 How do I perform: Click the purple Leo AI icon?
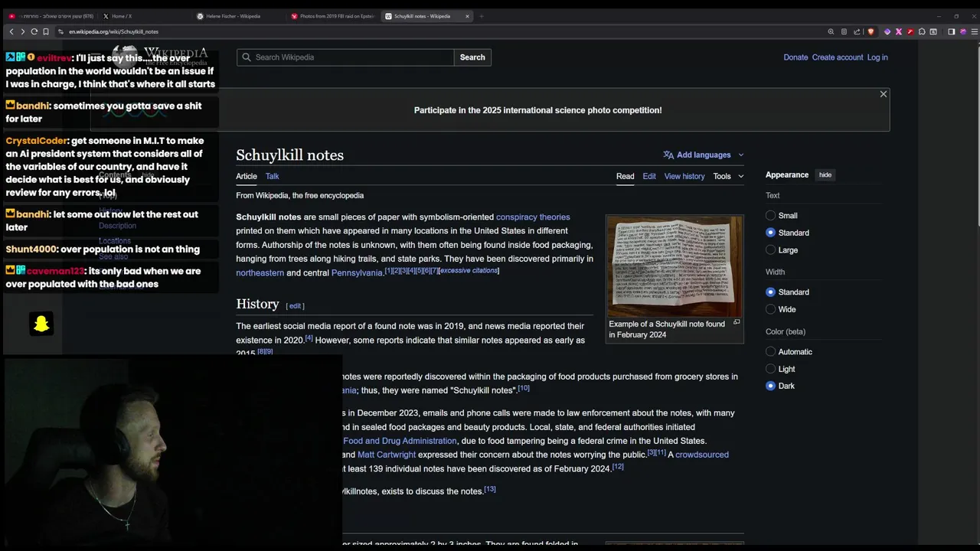[x=963, y=31]
